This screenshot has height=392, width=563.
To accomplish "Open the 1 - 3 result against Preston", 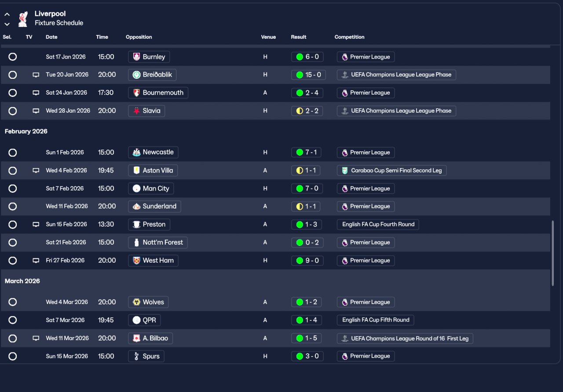I will (307, 224).
